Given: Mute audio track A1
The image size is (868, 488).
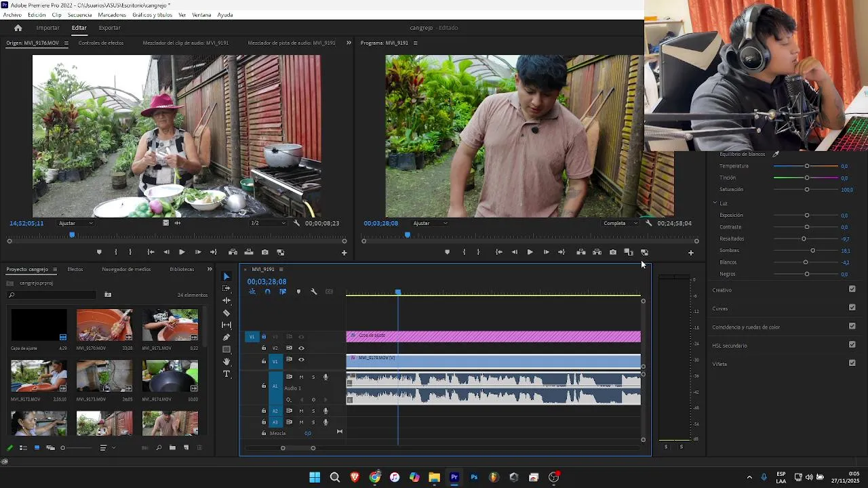Looking at the screenshot, I should pyautogui.click(x=301, y=377).
